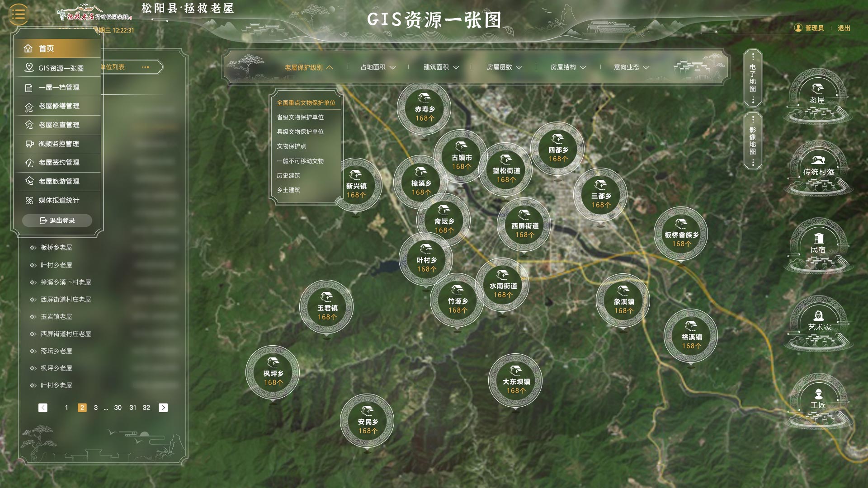Click the 退出登录 button
868x488 pixels.
click(x=57, y=221)
